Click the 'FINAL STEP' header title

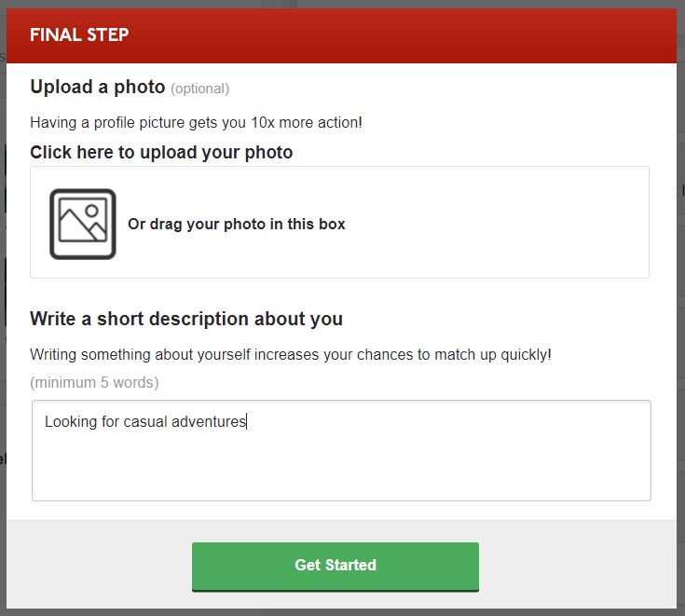pos(79,35)
